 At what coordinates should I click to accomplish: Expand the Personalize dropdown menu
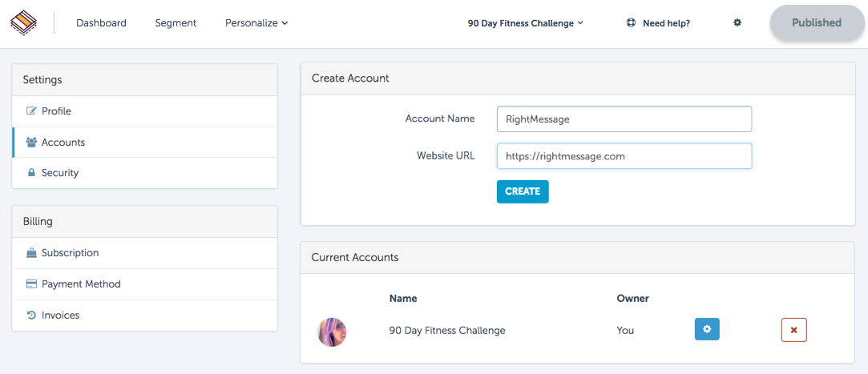[x=256, y=23]
